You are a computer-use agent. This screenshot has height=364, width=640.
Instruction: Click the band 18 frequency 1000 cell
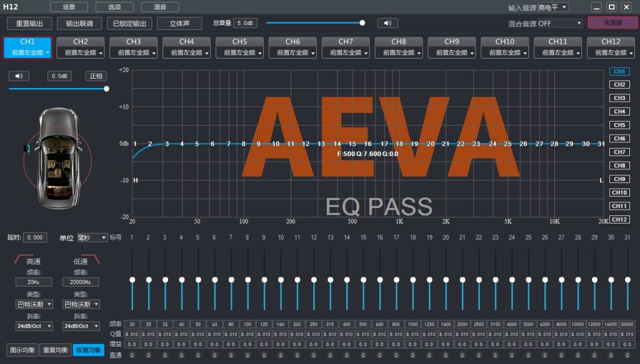click(412, 325)
